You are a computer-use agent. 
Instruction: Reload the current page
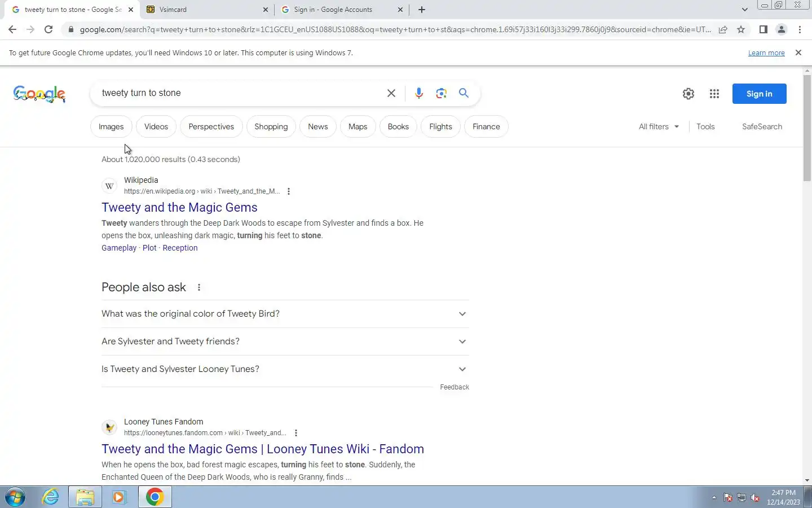(48, 29)
